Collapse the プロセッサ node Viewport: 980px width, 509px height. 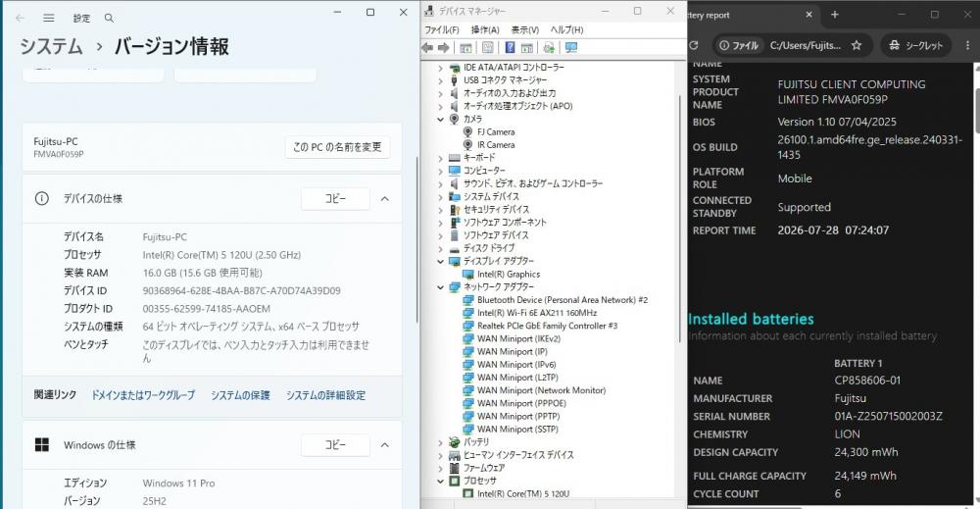[x=440, y=481]
